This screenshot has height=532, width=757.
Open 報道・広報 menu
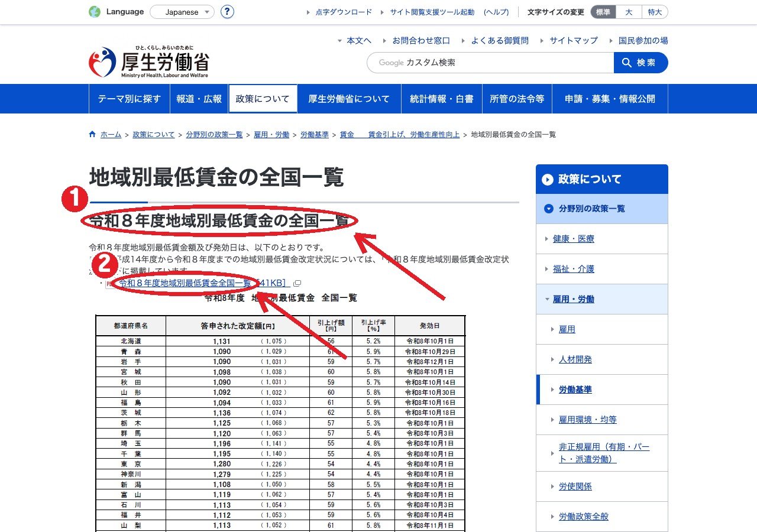pyautogui.click(x=199, y=99)
